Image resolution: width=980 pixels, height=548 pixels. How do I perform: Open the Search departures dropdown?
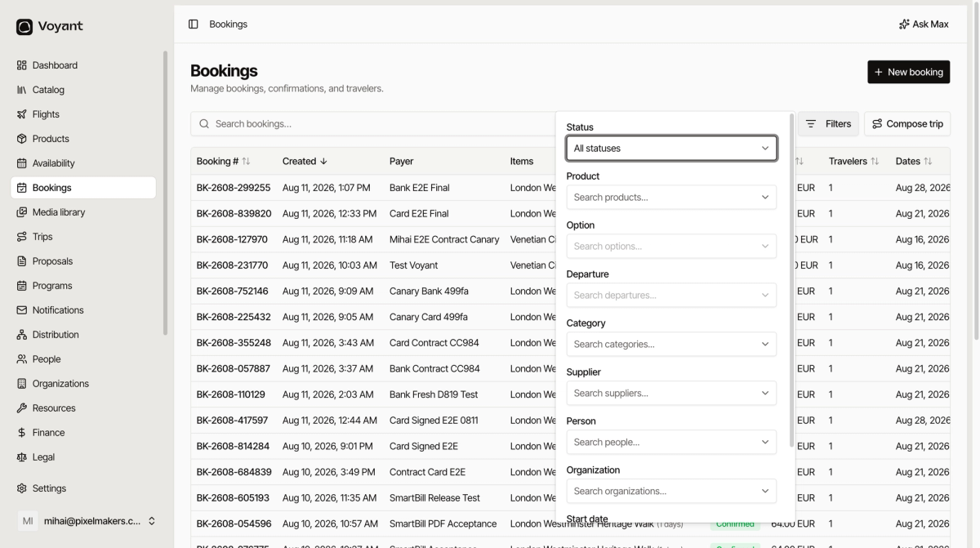[x=671, y=296]
